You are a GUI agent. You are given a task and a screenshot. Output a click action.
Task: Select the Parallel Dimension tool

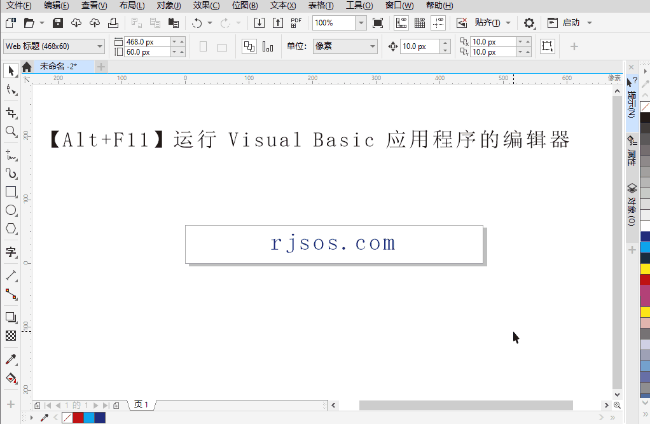(x=11, y=275)
